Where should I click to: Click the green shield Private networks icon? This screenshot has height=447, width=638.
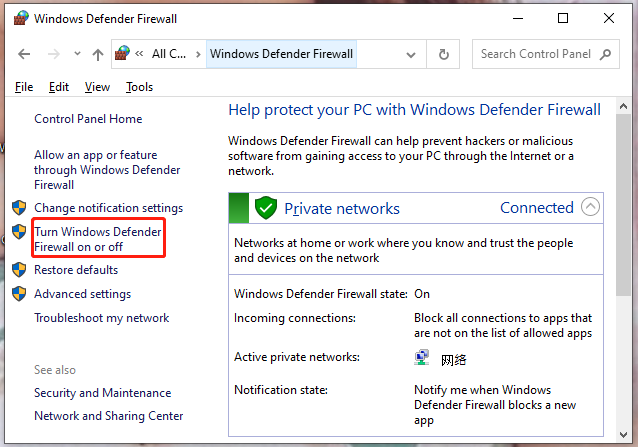pos(265,208)
